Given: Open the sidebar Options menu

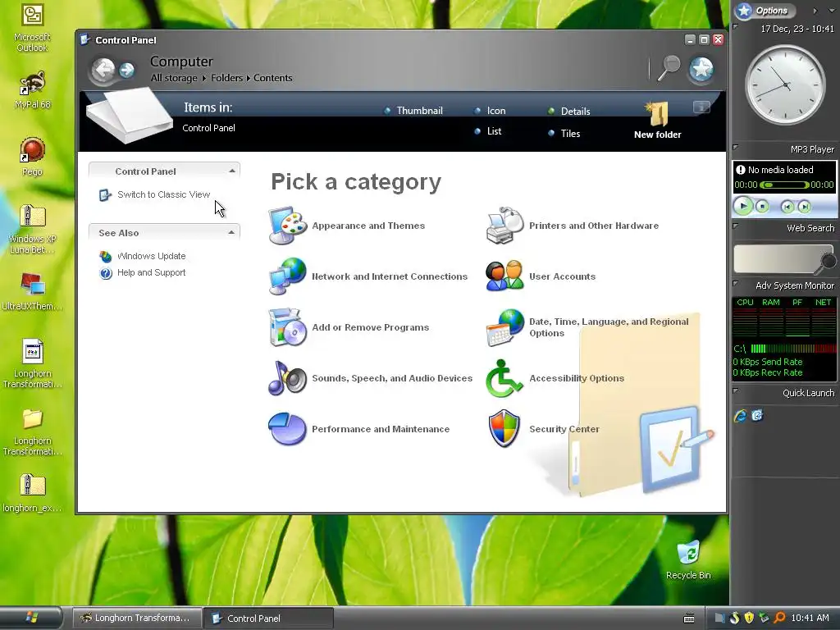Looking at the screenshot, I should tap(765, 10).
